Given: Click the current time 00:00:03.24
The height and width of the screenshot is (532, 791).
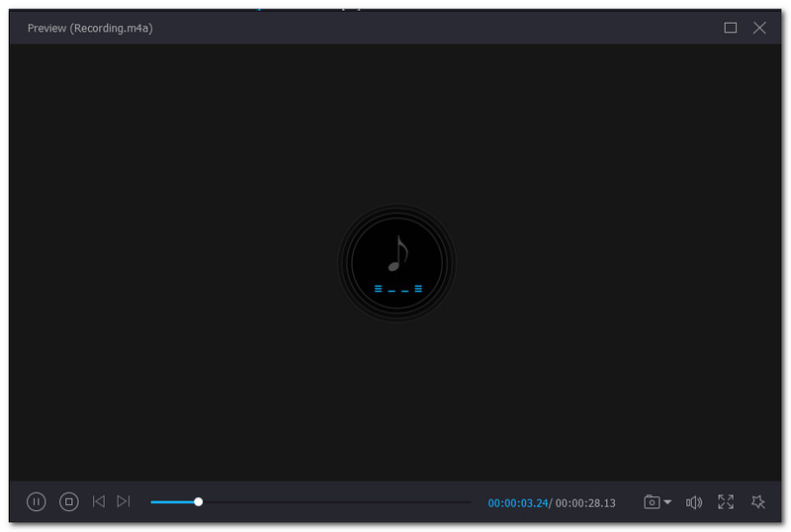Looking at the screenshot, I should pyautogui.click(x=517, y=503).
